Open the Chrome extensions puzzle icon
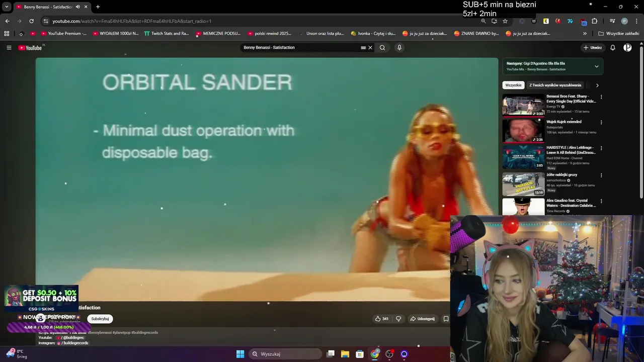Viewport: 644px width, 362px height. (x=595, y=21)
